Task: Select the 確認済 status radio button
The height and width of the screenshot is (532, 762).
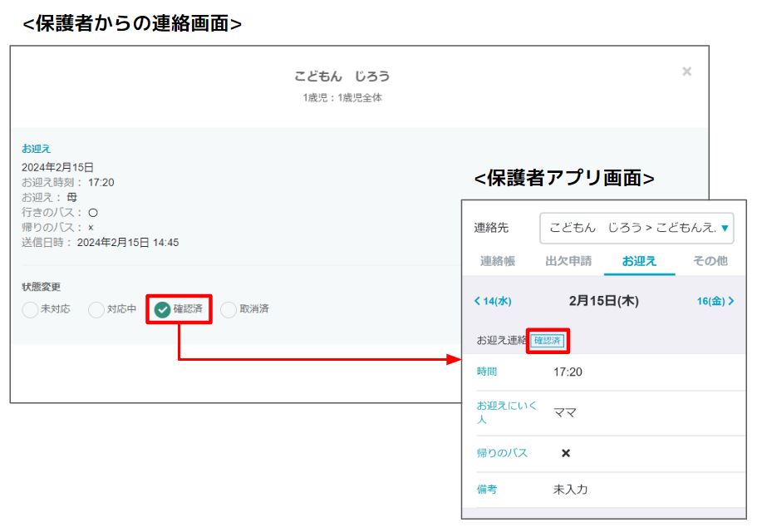Action: click(x=162, y=309)
